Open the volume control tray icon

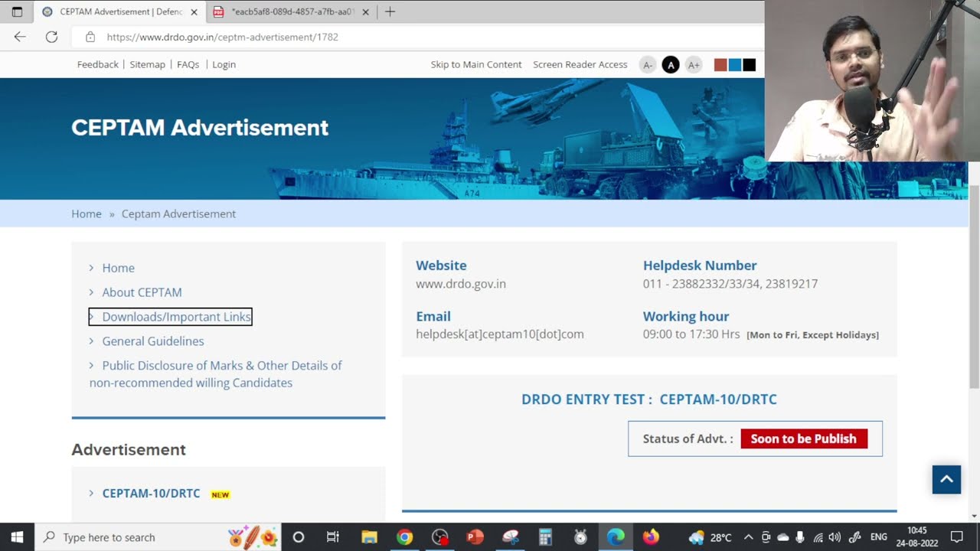click(x=835, y=537)
